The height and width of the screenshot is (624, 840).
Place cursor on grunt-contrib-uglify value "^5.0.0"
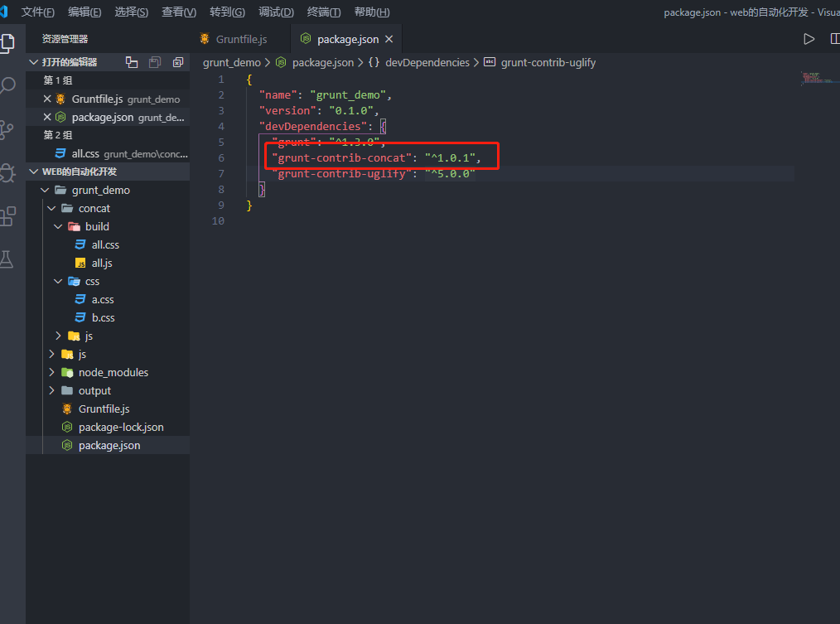coord(450,174)
